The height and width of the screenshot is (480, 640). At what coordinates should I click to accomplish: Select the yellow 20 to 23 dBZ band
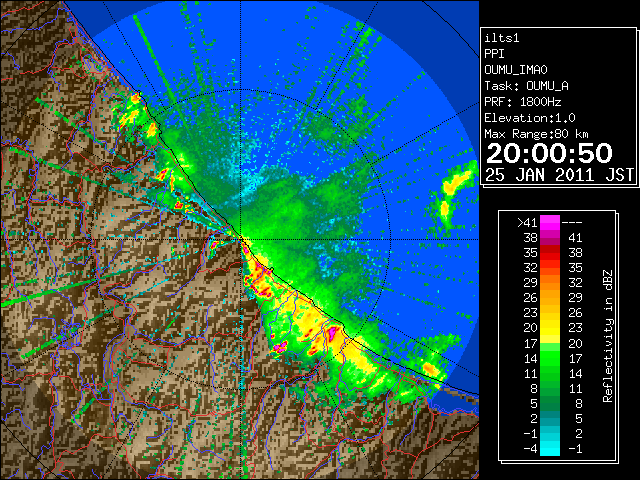pyautogui.click(x=550, y=328)
